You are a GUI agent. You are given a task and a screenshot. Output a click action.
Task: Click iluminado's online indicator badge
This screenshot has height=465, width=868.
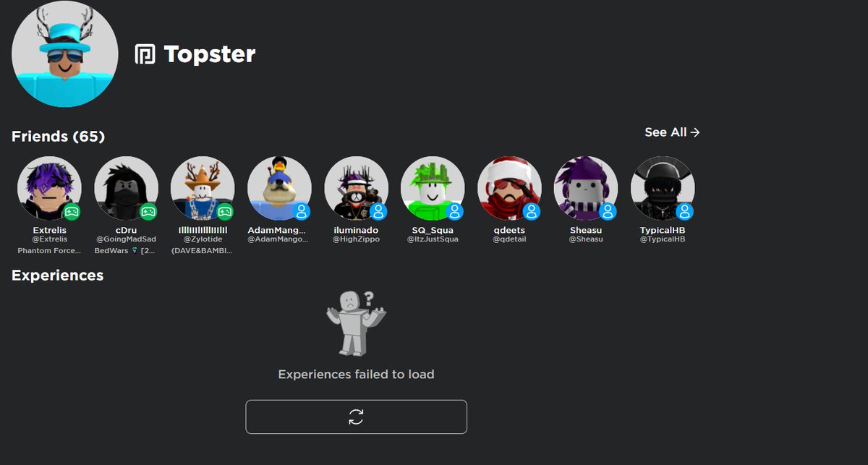378,211
